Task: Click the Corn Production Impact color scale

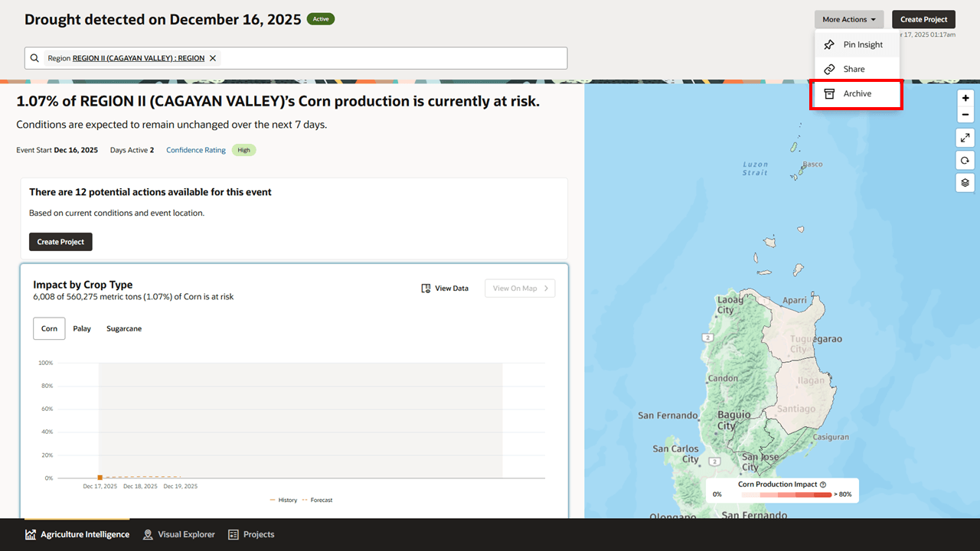Action: 786,494
